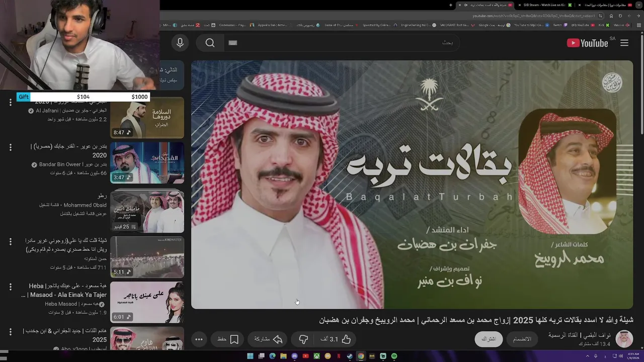Open the Windows Start menu
This screenshot has width=644, height=362.
tap(250, 356)
